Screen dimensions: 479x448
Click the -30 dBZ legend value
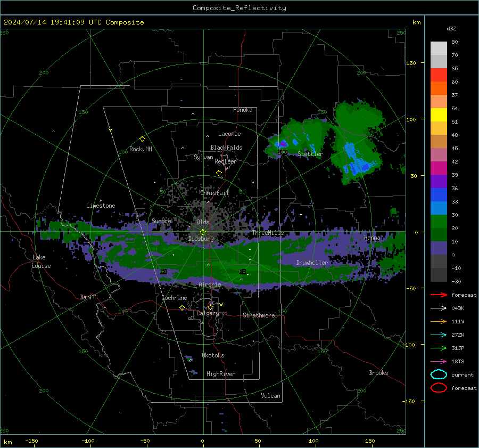click(457, 281)
